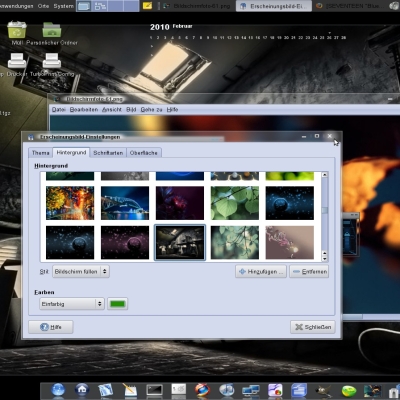Viewport: 400px width, 400px height.
Task: Click the grey screenshot tool dock icon
Action: (x=178, y=389)
